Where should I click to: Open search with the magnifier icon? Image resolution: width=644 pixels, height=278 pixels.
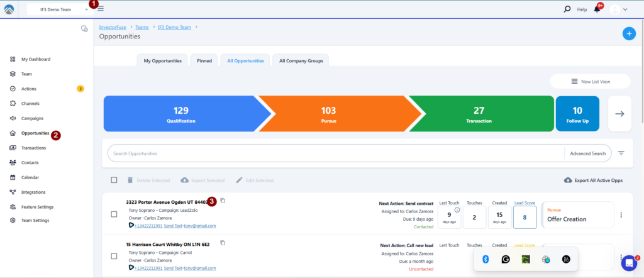coord(567,9)
